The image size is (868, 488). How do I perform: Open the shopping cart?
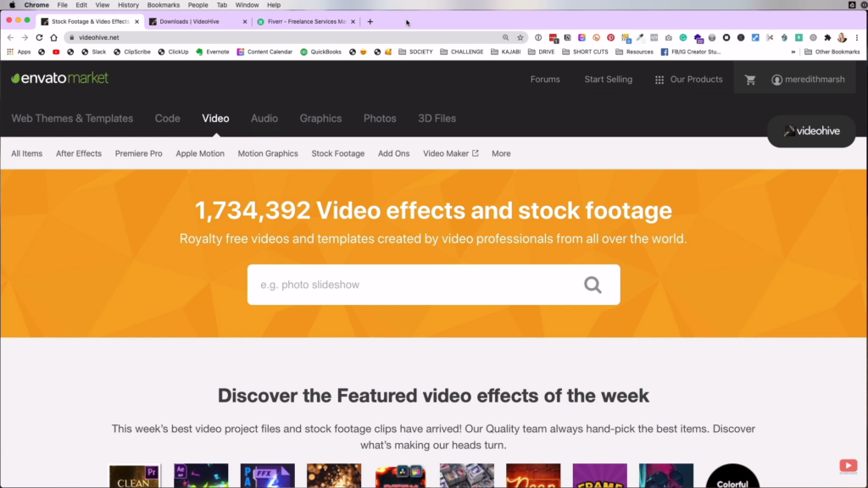[x=750, y=80]
